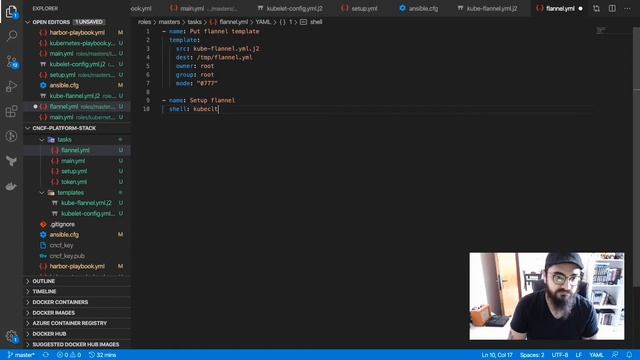Click Spaces: 2 indentation setting
This screenshot has width=640, height=360.
tap(532, 355)
